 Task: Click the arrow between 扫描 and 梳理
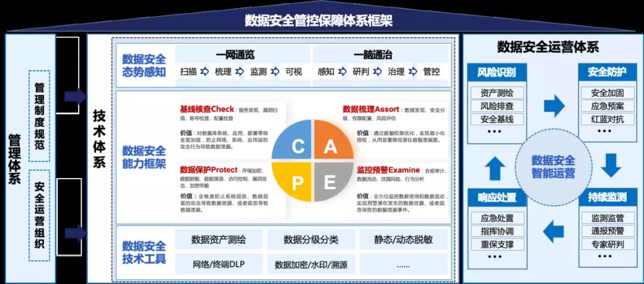(204, 72)
